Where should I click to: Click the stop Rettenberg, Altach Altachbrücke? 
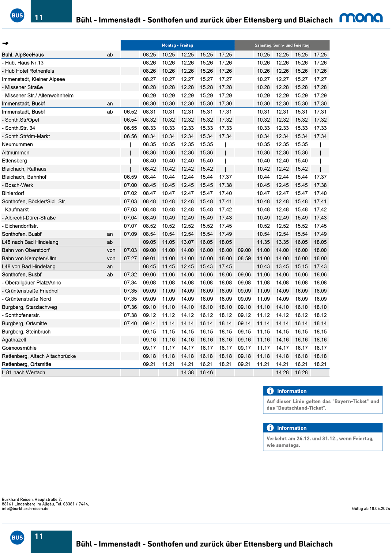click(39, 356)
